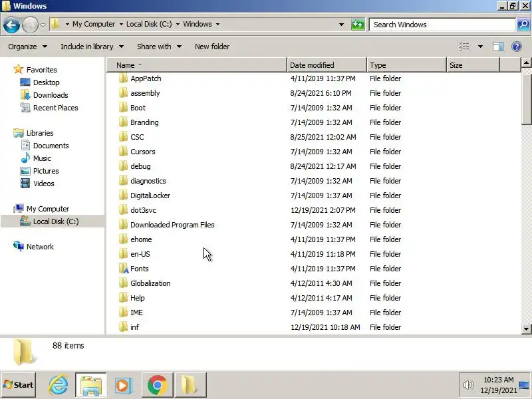Select Network in the navigation pane
This screenshot has width=532, height=399.
40,247
